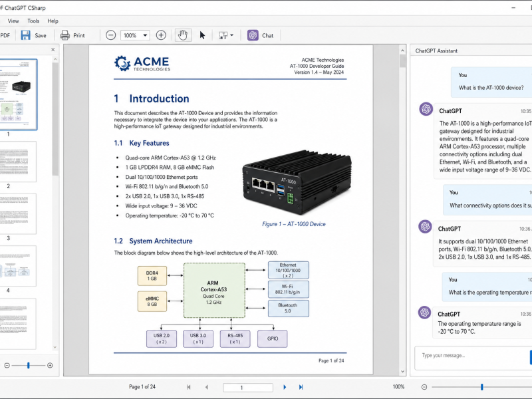Select page 5 thumbnail
This screenshot has height=399, width=532.
coord(18,324)
